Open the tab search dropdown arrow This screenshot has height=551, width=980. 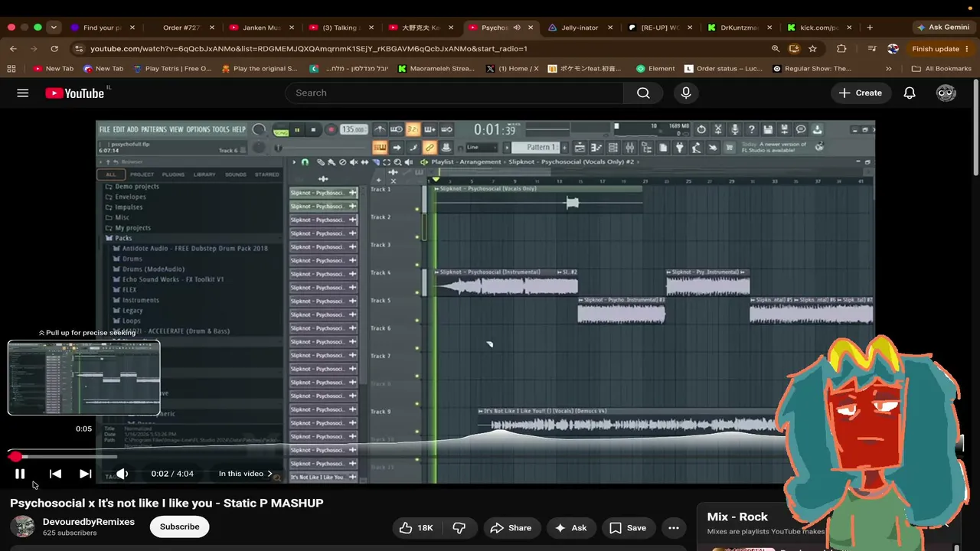(x=54, y=28)
